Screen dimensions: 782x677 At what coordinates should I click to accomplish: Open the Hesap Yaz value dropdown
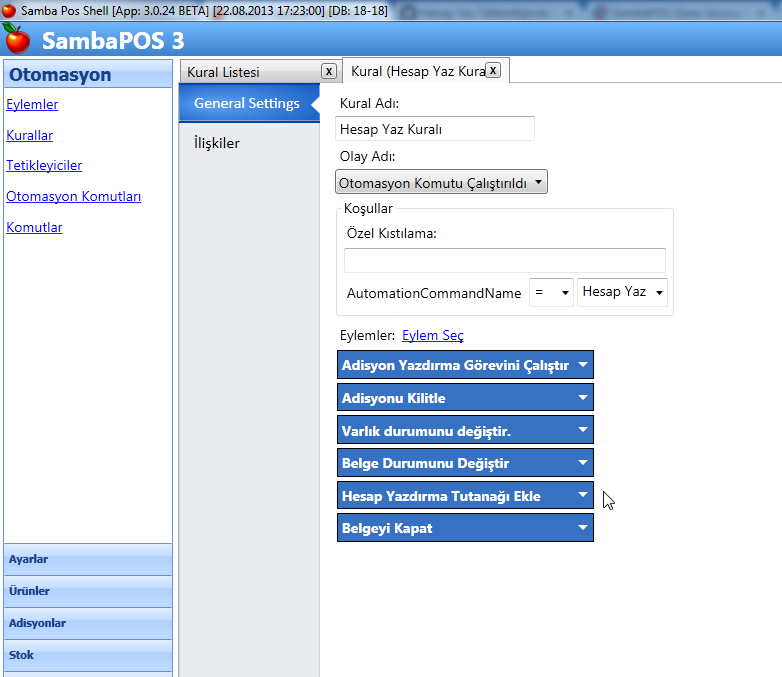(x=622, y=292)
